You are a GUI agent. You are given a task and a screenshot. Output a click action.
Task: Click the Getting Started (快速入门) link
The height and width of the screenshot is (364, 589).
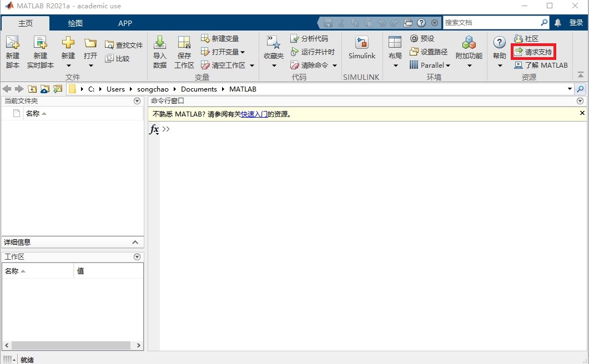[254, 114]
